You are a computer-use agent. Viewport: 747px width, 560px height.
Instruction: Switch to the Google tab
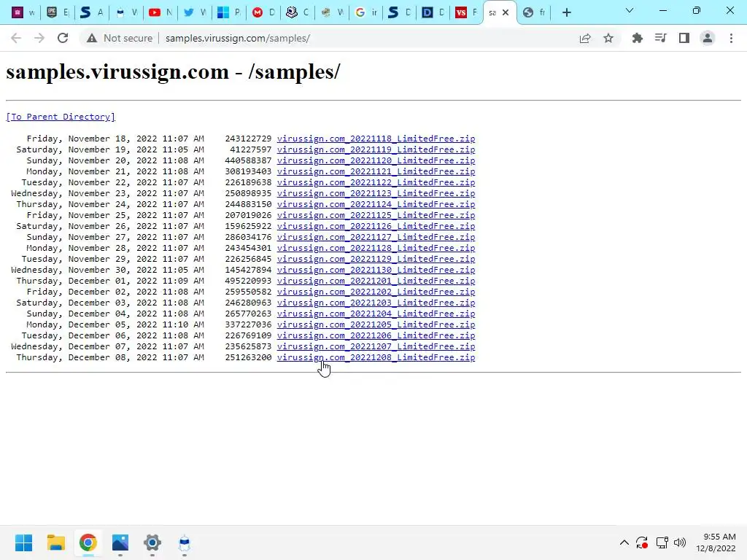coord(366,13)
